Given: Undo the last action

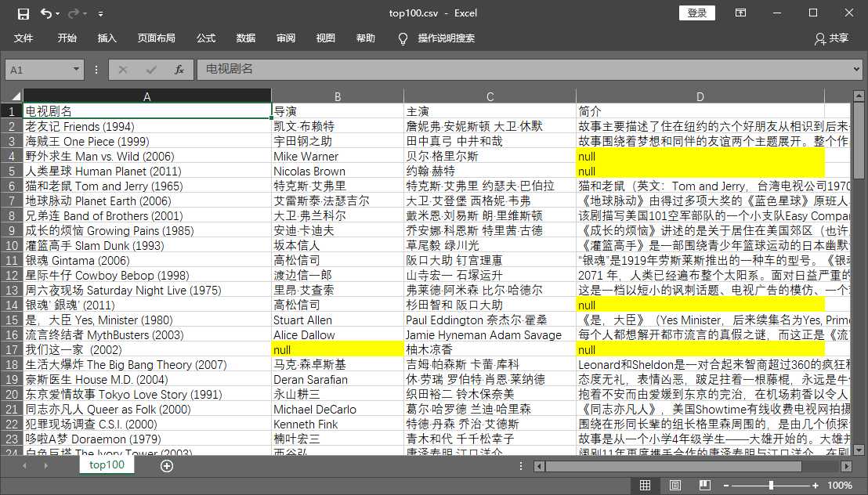Looking at the screenshot, I should click(47, 14).
